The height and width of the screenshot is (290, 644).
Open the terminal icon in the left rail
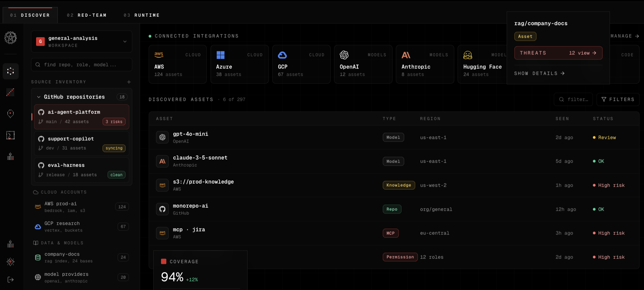[x=10, y=135]
